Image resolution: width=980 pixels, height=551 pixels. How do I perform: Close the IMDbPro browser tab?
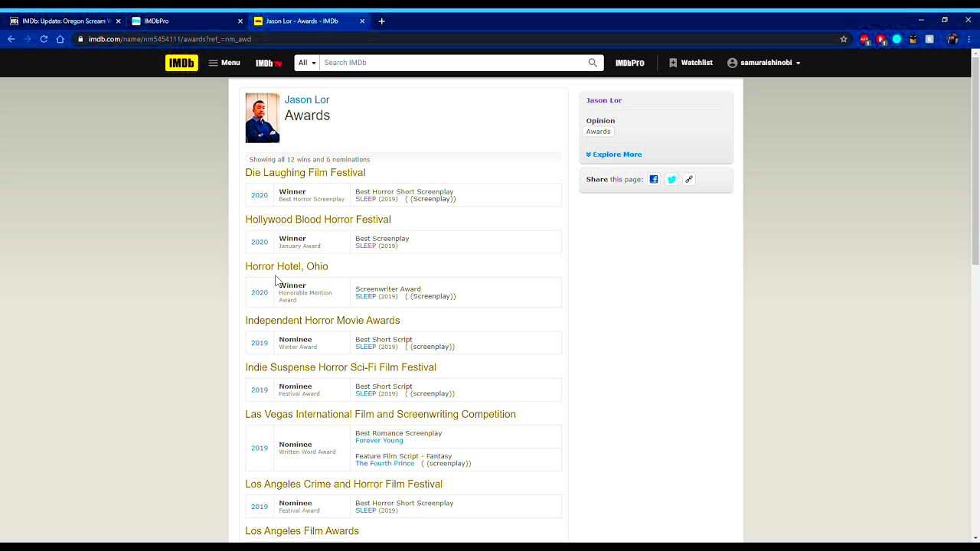(x=240, y=21)
